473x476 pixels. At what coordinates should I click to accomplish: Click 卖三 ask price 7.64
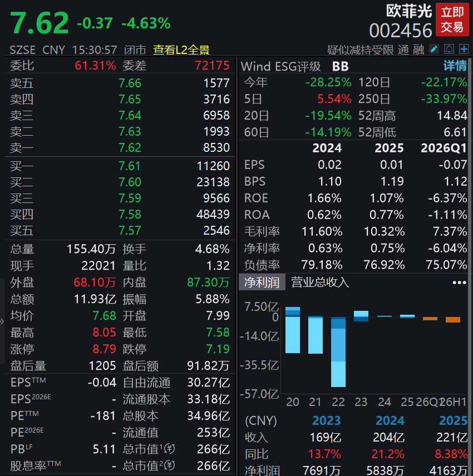[x=130, y=115]
